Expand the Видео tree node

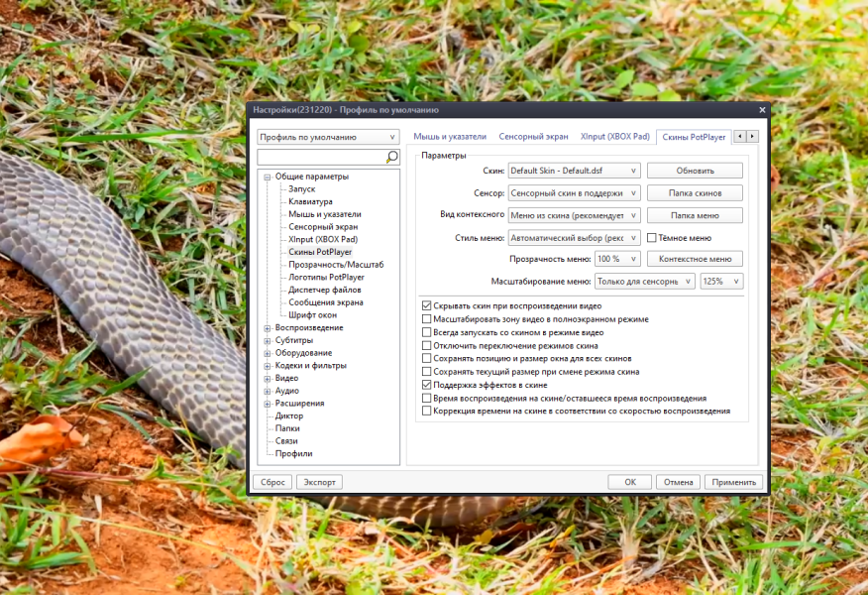tap(268, 379)
